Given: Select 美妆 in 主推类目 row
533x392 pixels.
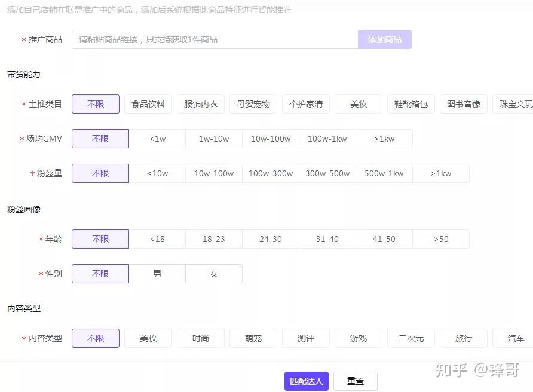Looking at the screenshot, I should tap(359, 104).
